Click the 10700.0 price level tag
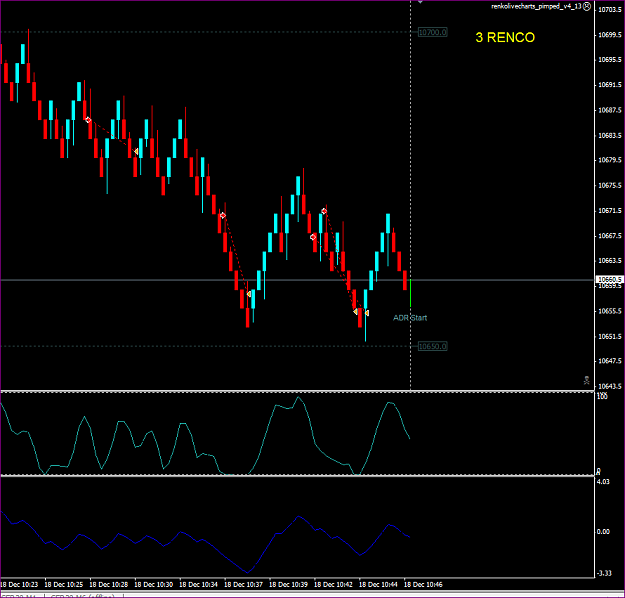 [x=432, y=32]
